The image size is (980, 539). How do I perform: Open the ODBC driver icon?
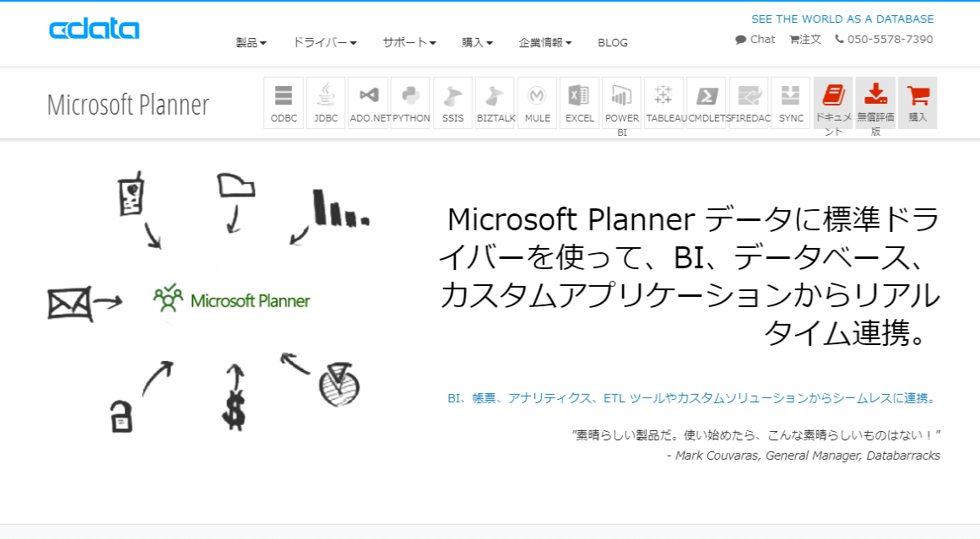[284, 103]
